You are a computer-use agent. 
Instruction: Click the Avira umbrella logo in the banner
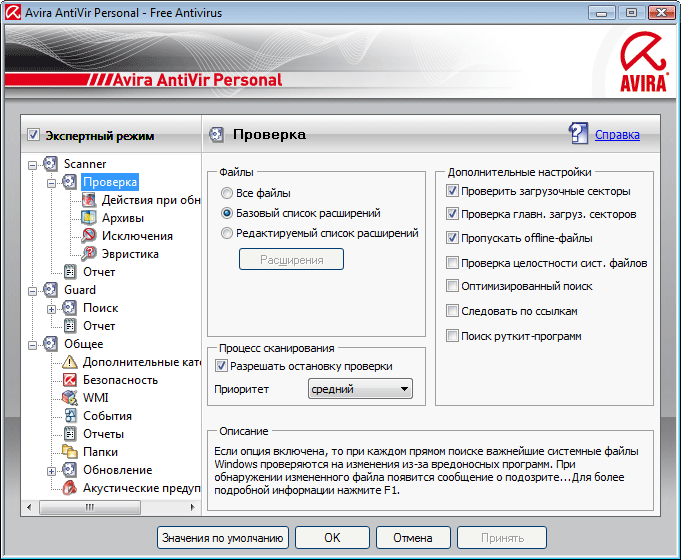[643, 61]
